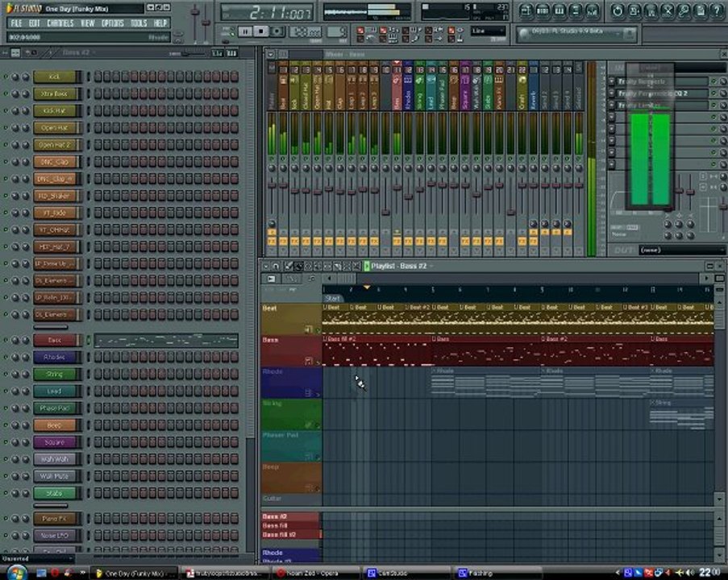Click the pause button in transport
The width and height of the screenshot is (728, 580).
pos(244,31)
